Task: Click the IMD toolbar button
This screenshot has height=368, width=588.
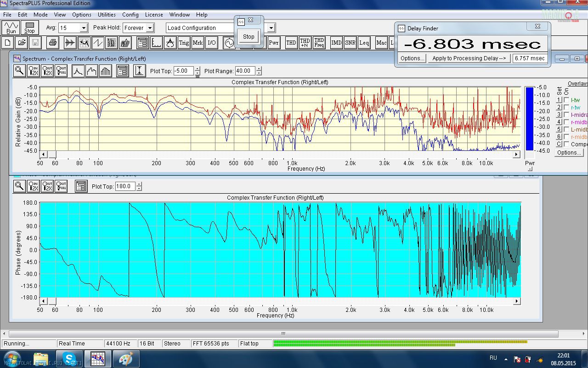Action: point(336,43)
